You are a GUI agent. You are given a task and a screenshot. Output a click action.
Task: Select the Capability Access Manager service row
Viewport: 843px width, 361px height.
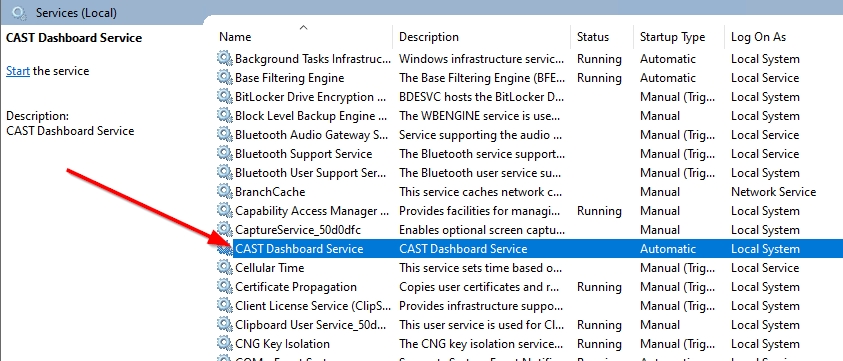(529, 211)
